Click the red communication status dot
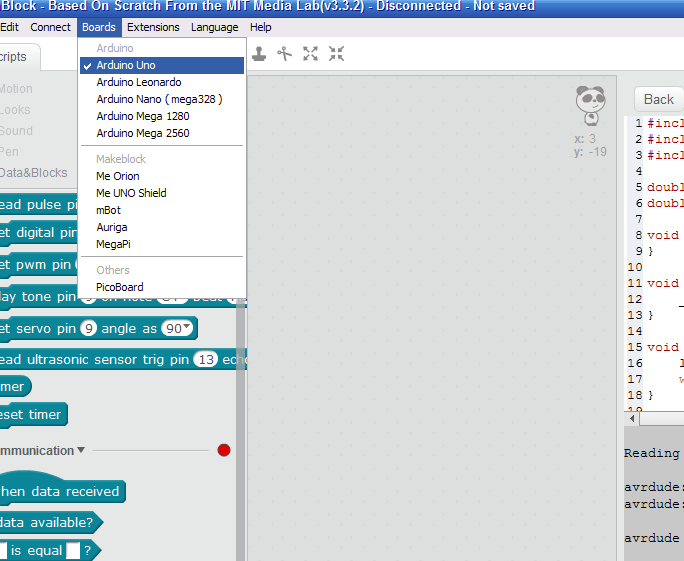The image size is (684, 561). [224, 450]
